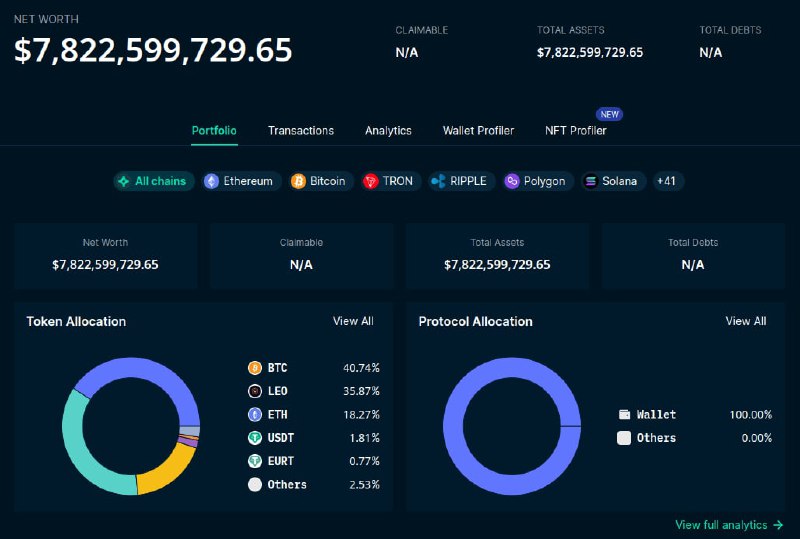800x539 pixels.
Task: Click the large net worth amount in header
Action: click(x=153, y=51)
